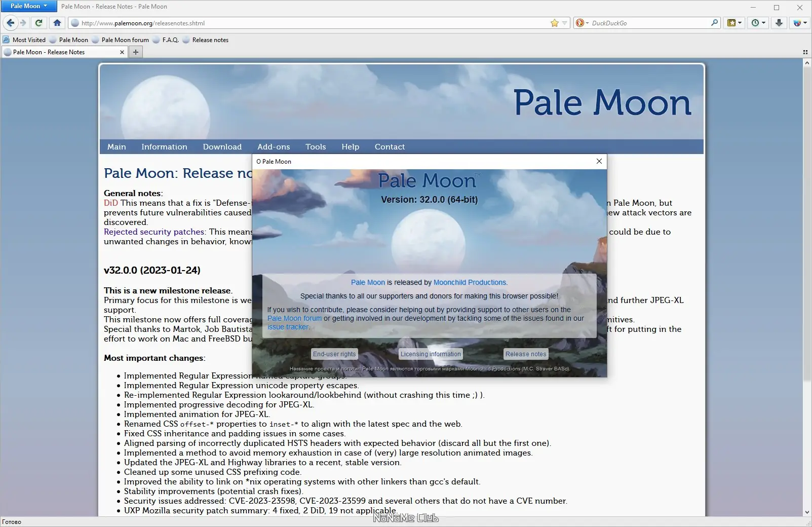Screen dimensions: 812x527
Task: Bookmark this page with the star icon
Action: pos(555,23)
